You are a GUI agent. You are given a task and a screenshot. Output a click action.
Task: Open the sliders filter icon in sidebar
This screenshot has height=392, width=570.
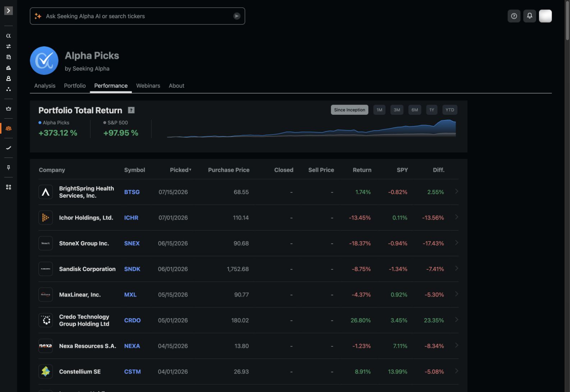[x=8, y=46]
